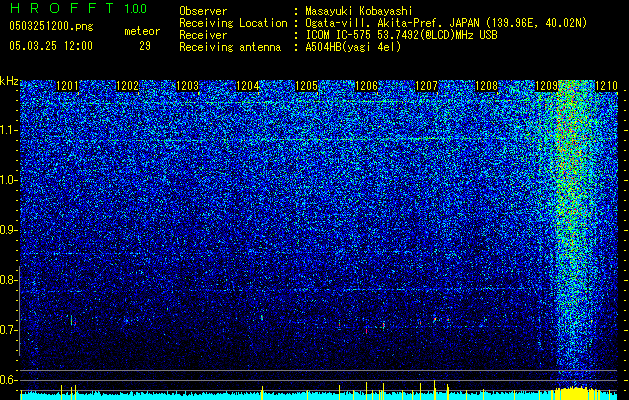Click the 0.8 kHz axis label
This screenshot has height=400, width=629.
click(9, 280)
